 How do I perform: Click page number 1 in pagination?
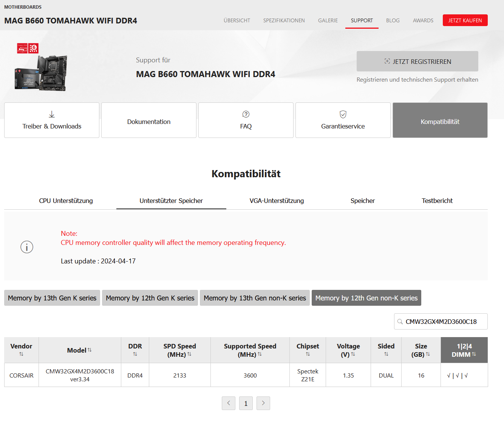[x=246, y=403]
